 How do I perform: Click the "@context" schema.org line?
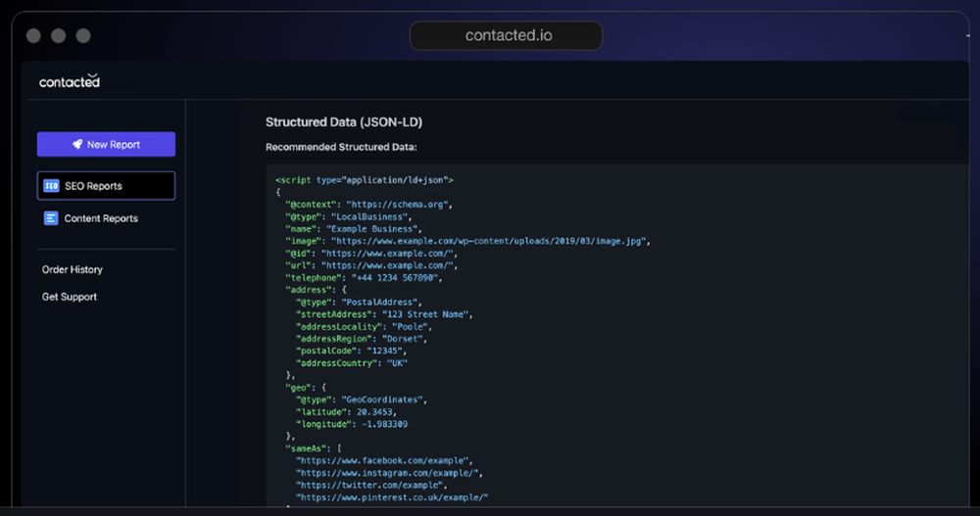pyautogui.click(x=368, y=205)
